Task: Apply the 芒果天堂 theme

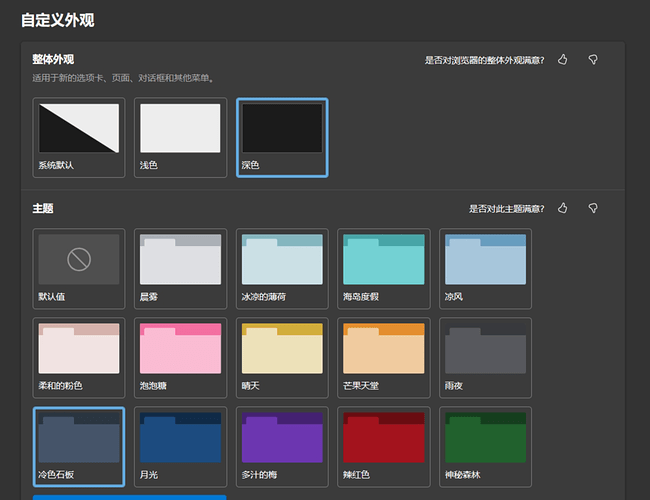Action: [384, 358]
